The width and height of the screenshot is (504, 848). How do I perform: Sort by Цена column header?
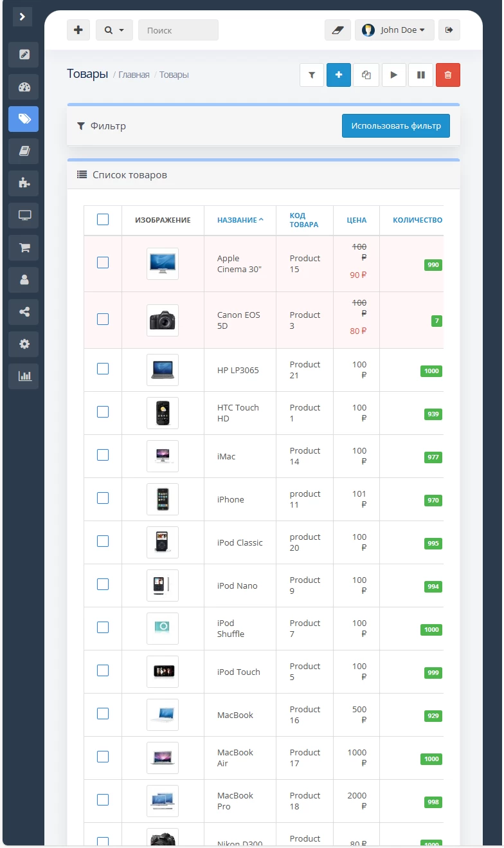[x=357, y=220]
